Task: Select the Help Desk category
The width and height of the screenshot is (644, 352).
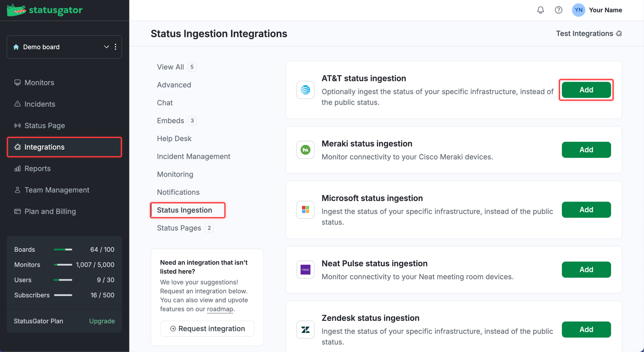Action: [174, 138]
